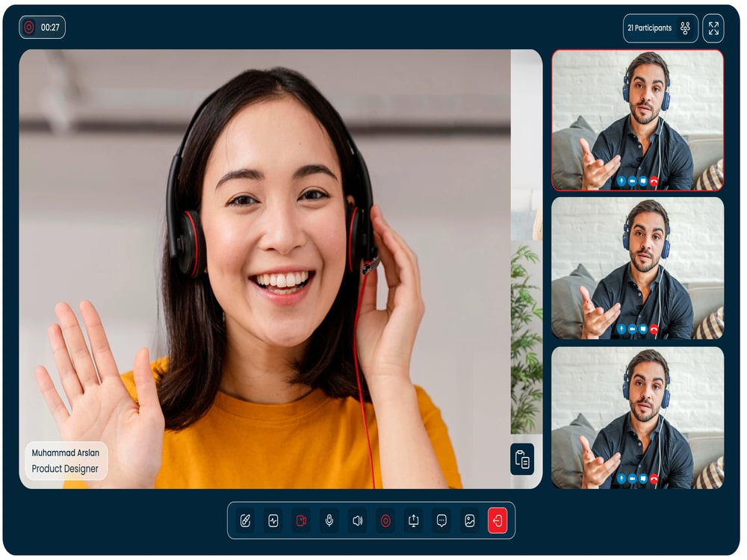This screenshot has height=560, width=747.
Task: Start screen sharing with the upload monitor icon
Action: coord(414,520)
